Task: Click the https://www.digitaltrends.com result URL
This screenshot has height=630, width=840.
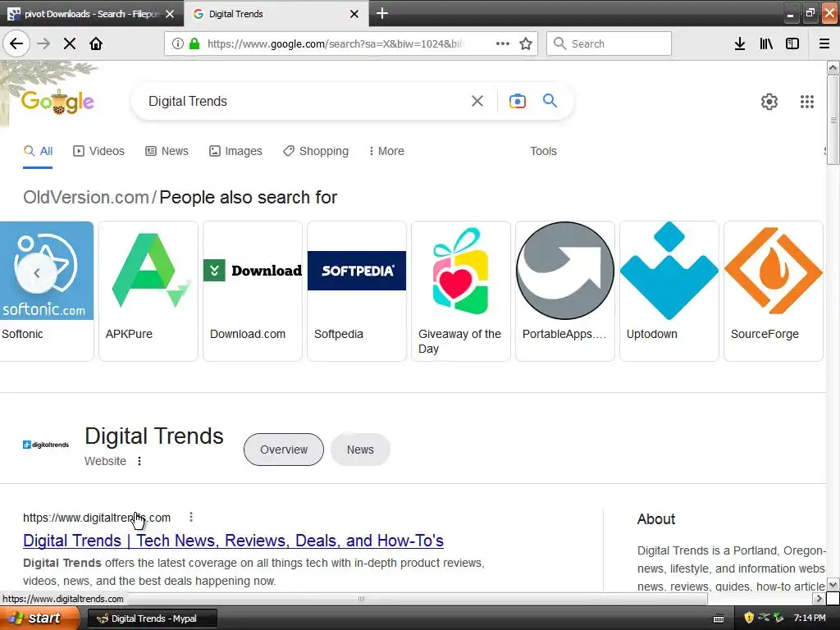Action: (x=97, y=518)
